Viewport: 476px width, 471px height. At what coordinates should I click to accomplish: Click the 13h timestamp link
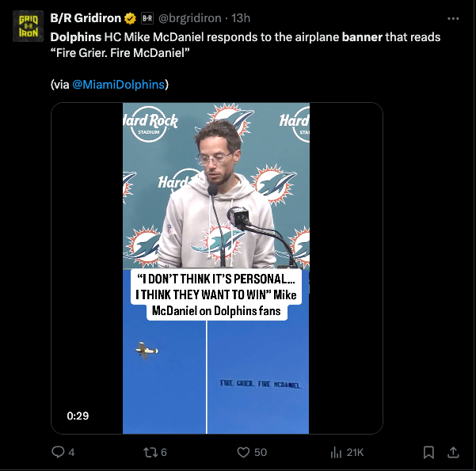pyautogui.click(x=239, y=17)
